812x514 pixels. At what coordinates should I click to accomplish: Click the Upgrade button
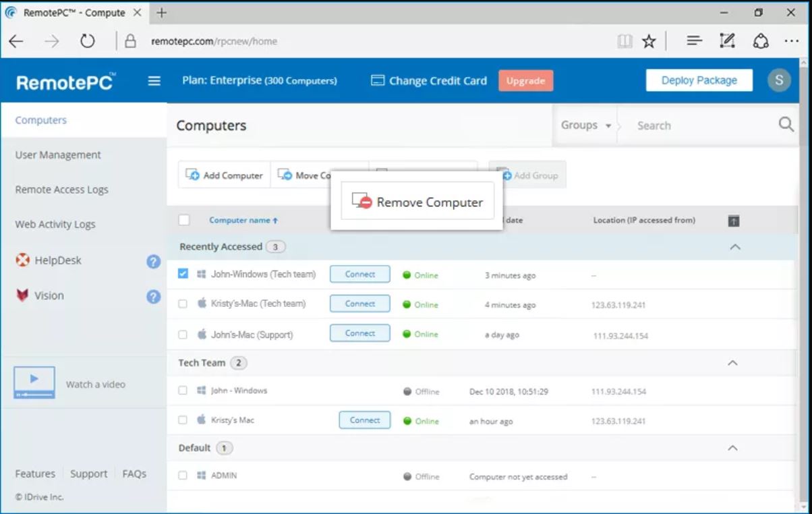coord(525,81)
